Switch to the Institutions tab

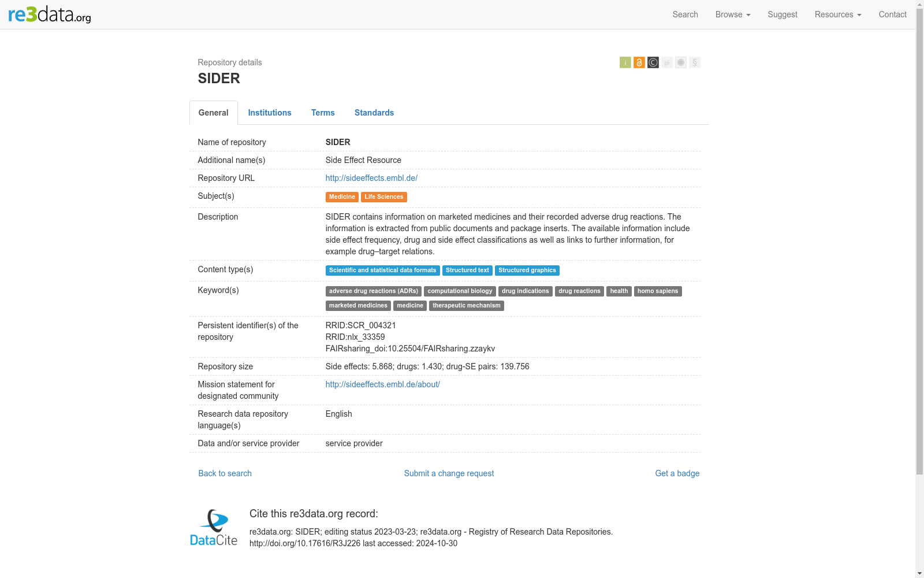point(270,113)
